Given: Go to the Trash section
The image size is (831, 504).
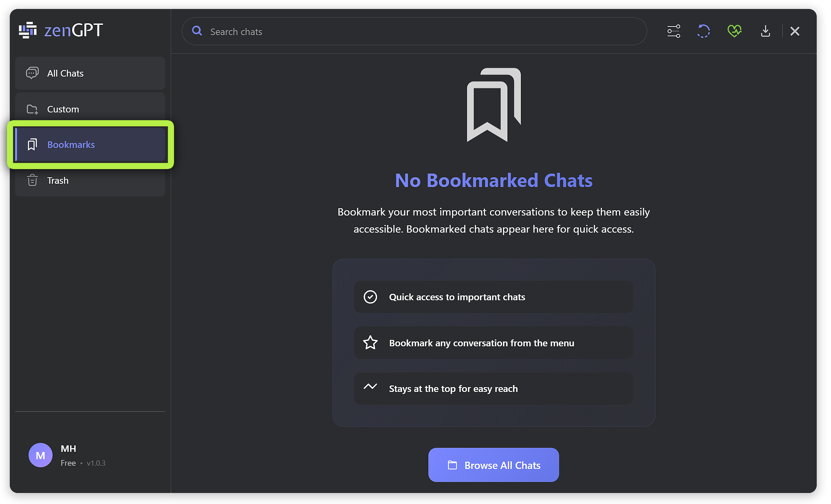Looking at the screenshot, I should [90, 180].
